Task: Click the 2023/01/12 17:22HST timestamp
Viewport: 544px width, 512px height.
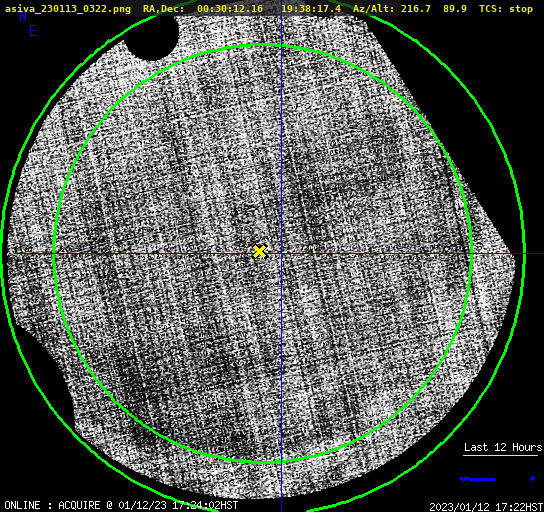Action: click(x=486, y=507)
